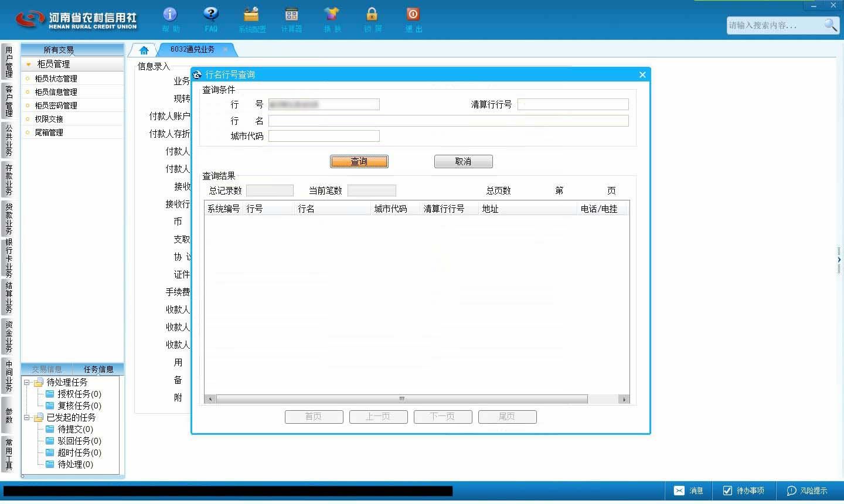Select 驳回任务(0) task item
The width and height of the screenshot is (844, 504).
(x=74, y=441)
